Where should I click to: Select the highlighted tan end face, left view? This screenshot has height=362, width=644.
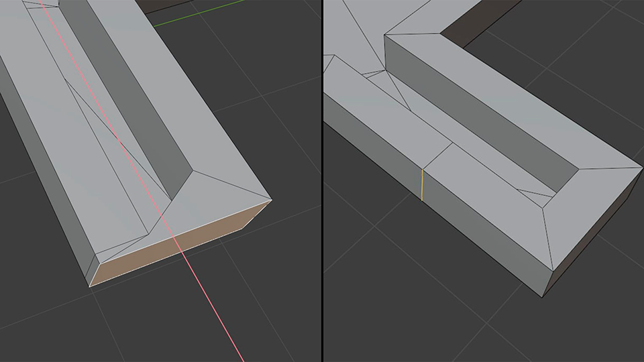[180, 244]
